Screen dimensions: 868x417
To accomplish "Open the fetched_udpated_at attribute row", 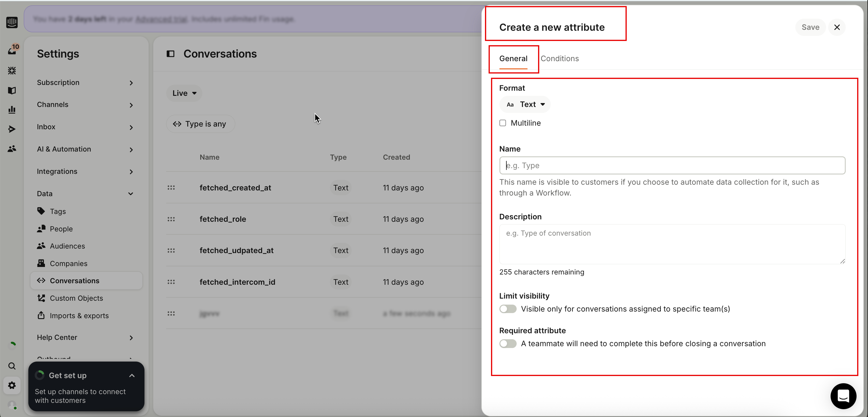I will pyautogui.click(x=324, y=250).
